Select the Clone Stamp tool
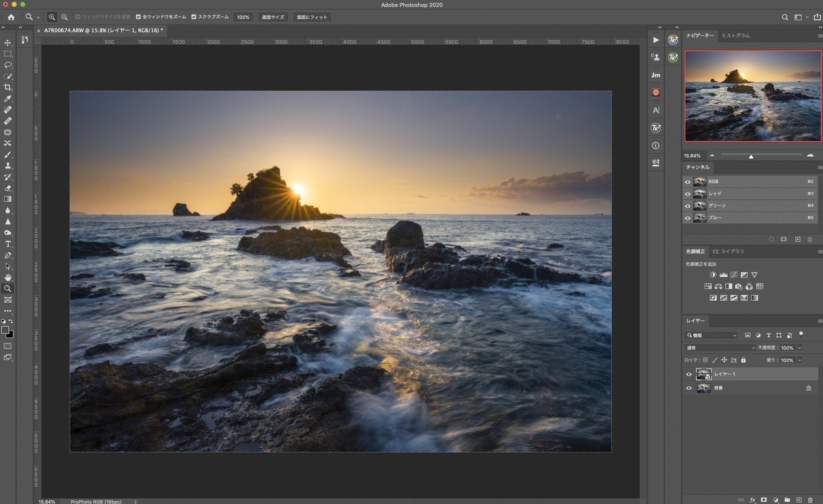Screen dimensions: 823x504 pyautogui.click(x=8, y=166)
